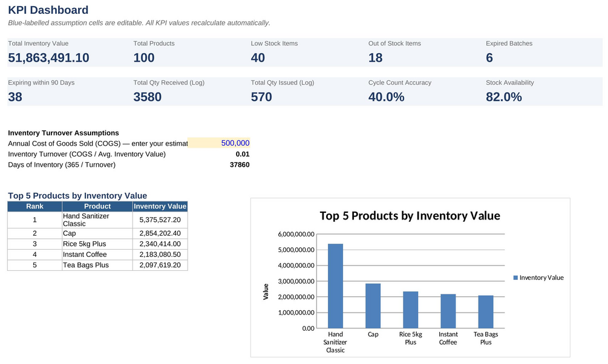Viewport: 608px width, 364px height.
Task: Select Total Qty Issued value 570
Action: click(x=261, y=97)
